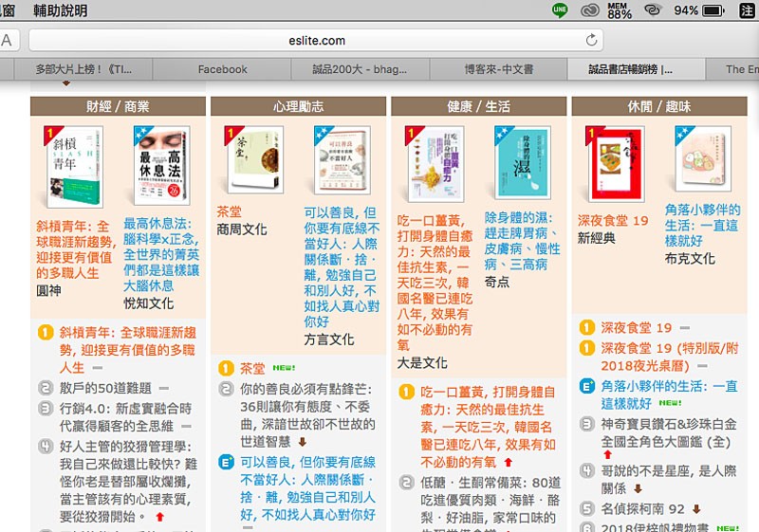Screen dimensions: 759x532
Task: Click the rank 1 badge beside 茶堂 list entry
Action: pyautogui.click(x=226, y=368)
